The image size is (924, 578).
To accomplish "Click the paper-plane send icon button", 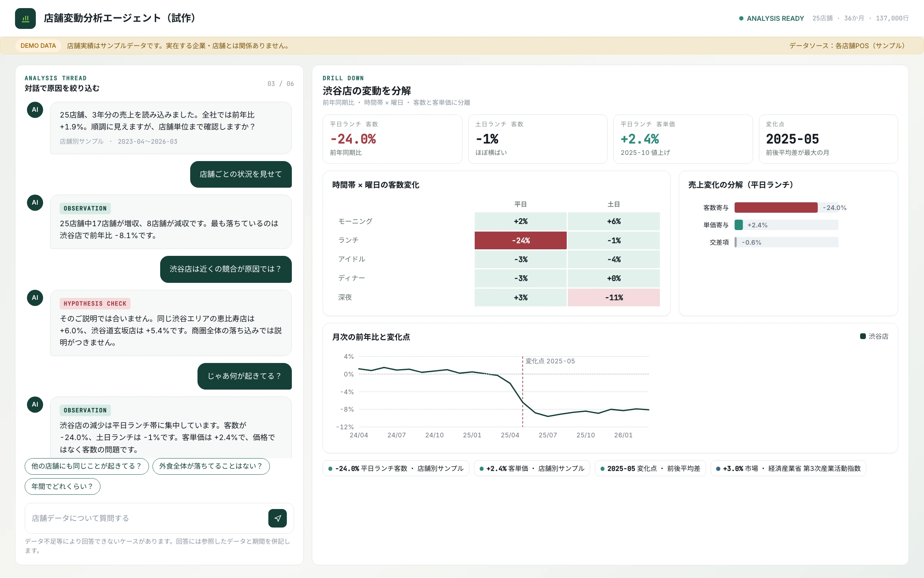I will [278, 518].
